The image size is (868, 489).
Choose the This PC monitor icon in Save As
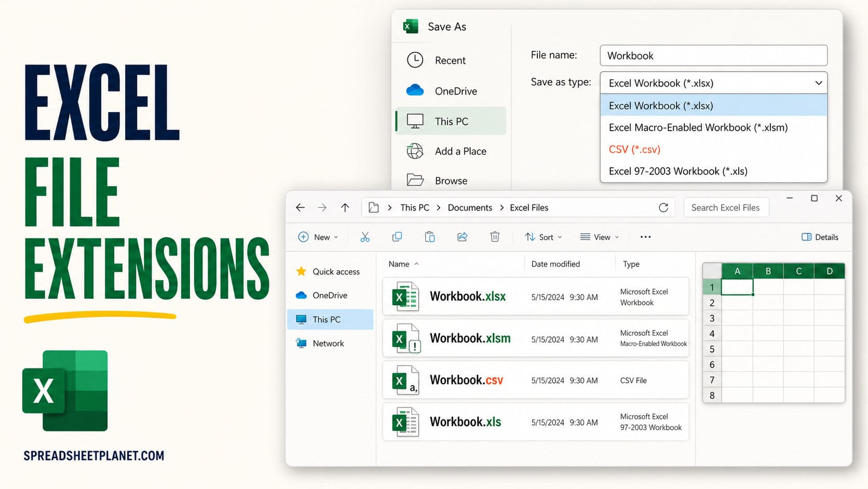[415, 121]
